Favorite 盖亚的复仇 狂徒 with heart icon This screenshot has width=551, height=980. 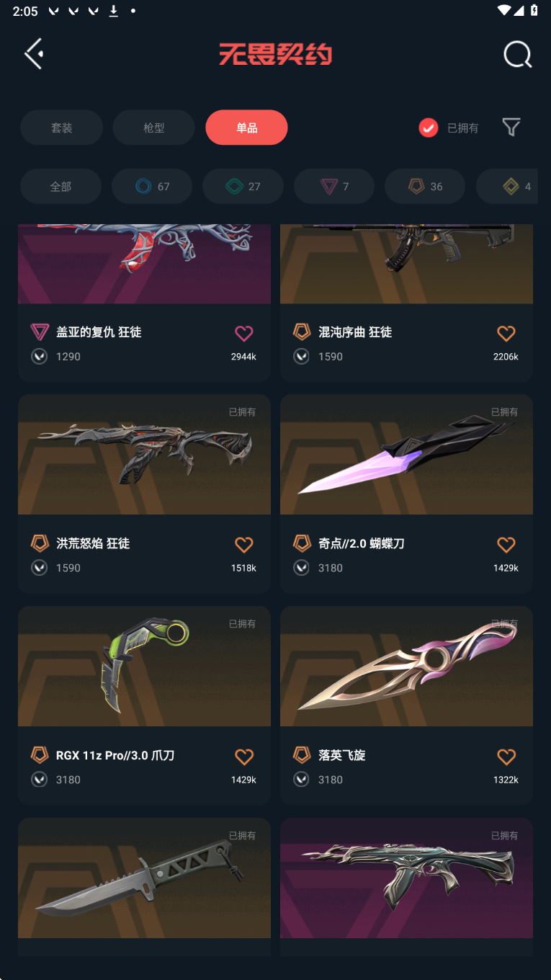(244, 333)
